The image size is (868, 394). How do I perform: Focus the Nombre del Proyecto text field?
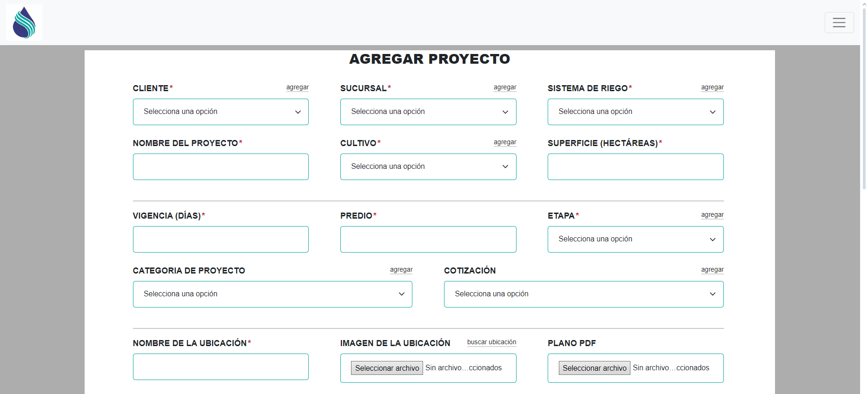220,167
